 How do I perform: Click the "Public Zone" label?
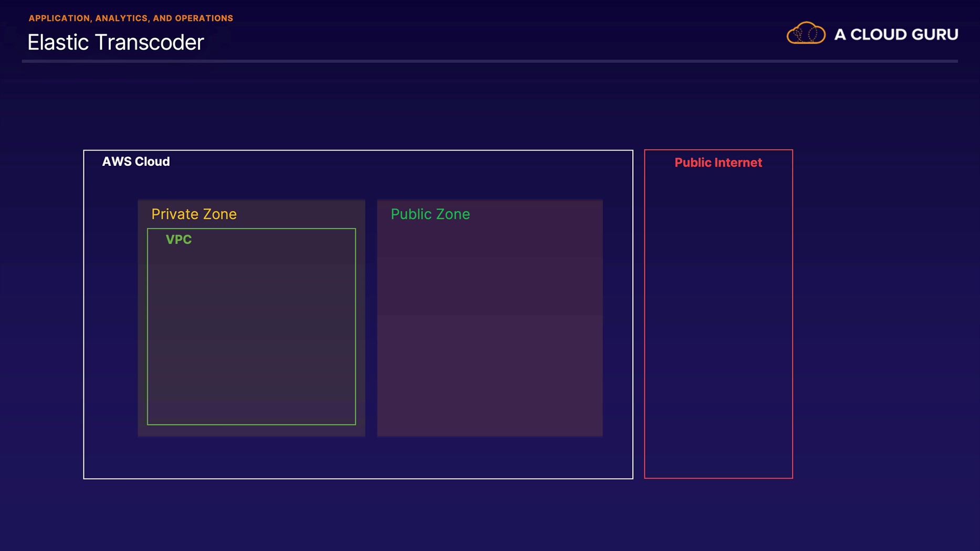430,214
